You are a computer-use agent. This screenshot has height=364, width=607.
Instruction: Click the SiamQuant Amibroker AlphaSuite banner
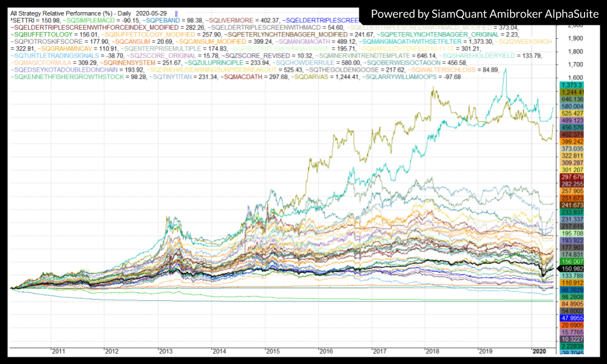[483, 13]
